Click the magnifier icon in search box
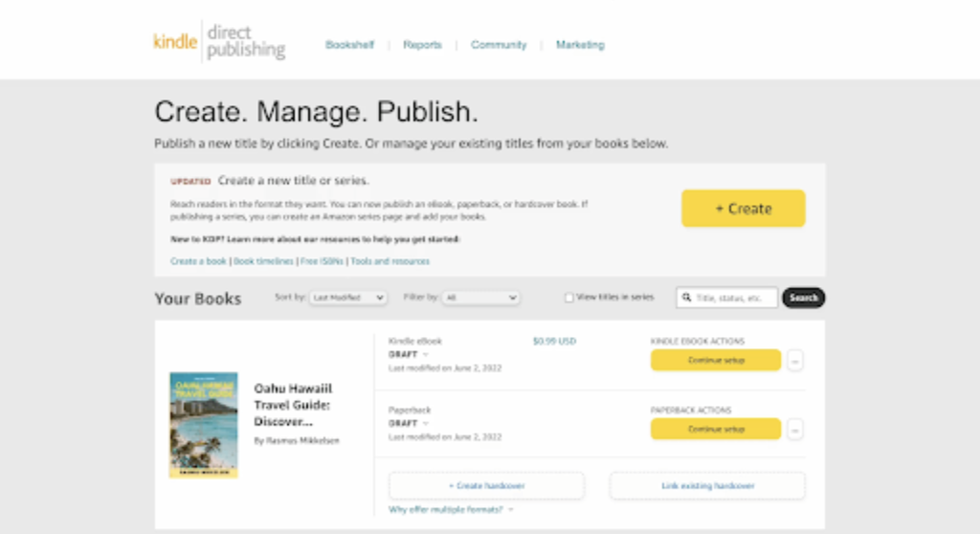The image size is (980, 534). tap(686, 298)
